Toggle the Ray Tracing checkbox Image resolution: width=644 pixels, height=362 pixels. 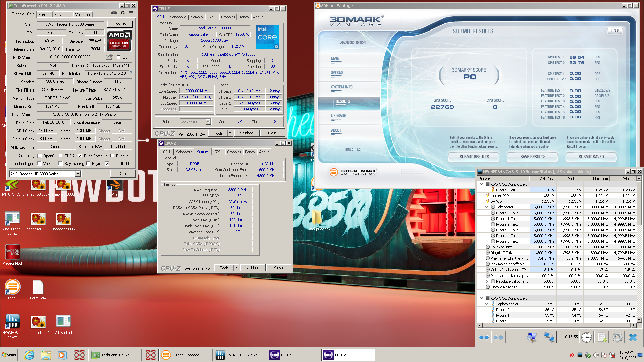pyautogui.click(x=60, y=164)
